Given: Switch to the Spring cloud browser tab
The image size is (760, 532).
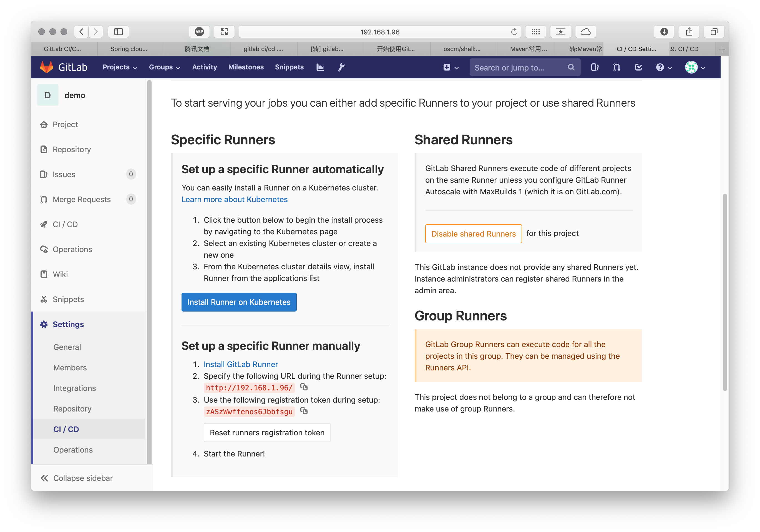Looking at the screenshot, I should (129, 49).
